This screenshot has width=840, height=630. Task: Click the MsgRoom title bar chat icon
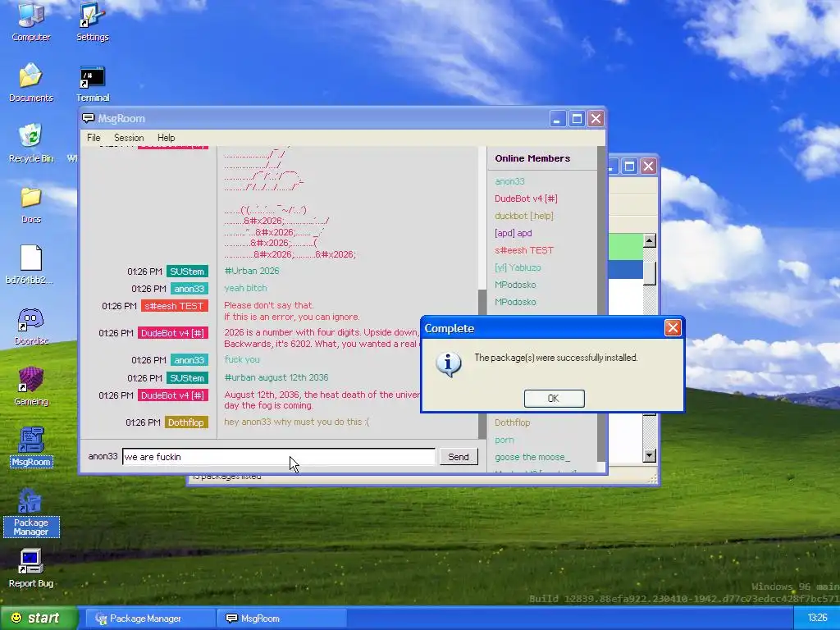pos(89,118)
